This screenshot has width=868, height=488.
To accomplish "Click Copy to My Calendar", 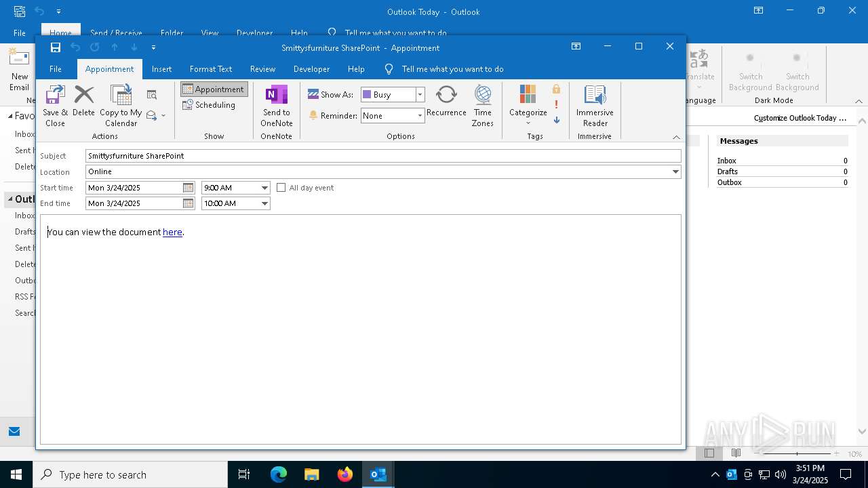I will pyautogui.click(x=121, y=106).
